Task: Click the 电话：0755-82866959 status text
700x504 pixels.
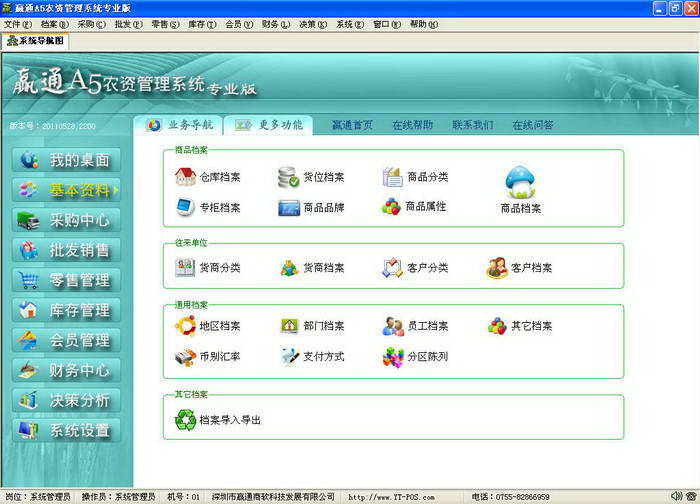Action: (510, 496)
